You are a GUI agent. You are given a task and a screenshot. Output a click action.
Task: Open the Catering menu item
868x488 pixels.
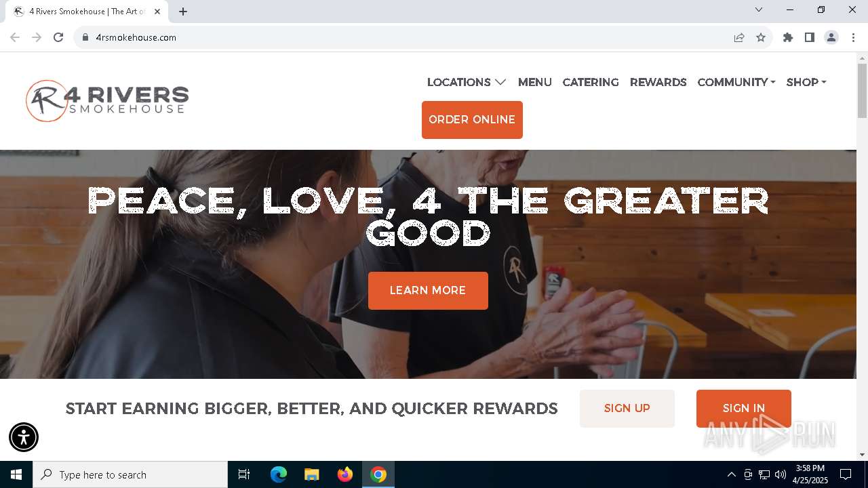(591, 82)
